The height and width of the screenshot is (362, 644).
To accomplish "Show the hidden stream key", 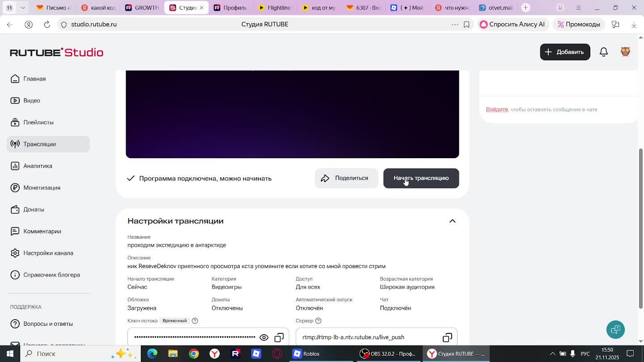I will click(x=264, y=337).
